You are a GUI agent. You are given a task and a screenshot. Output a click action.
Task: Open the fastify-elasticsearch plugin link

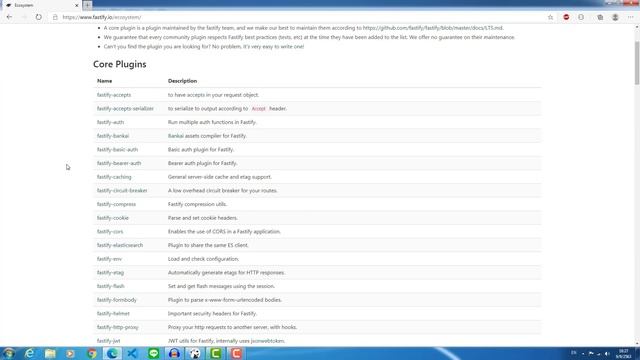[120, 245]
